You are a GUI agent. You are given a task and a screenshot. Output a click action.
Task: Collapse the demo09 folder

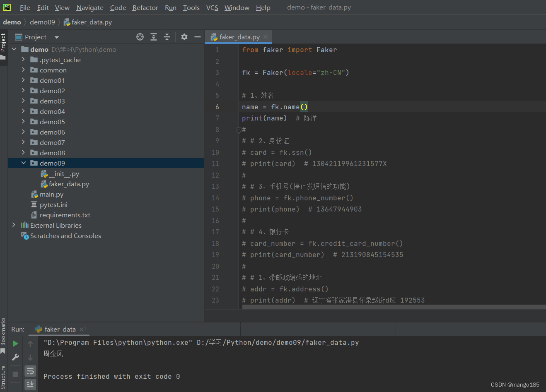[23, 163]
